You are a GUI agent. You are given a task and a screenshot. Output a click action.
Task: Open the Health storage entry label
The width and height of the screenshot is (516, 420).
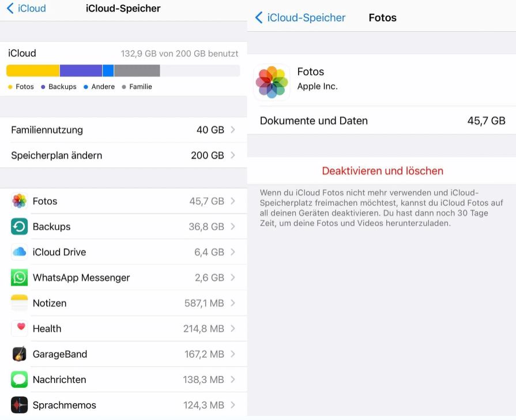click(x=47, y=329)
